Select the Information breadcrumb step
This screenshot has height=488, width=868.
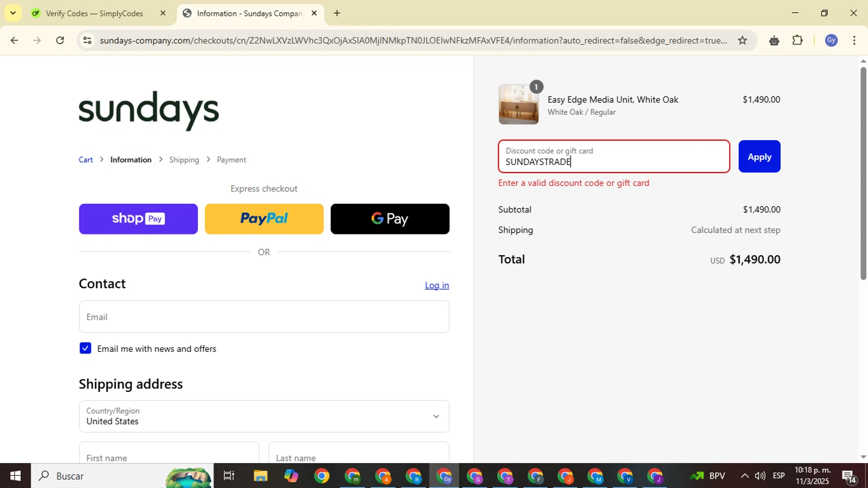(x=131, y=160)
